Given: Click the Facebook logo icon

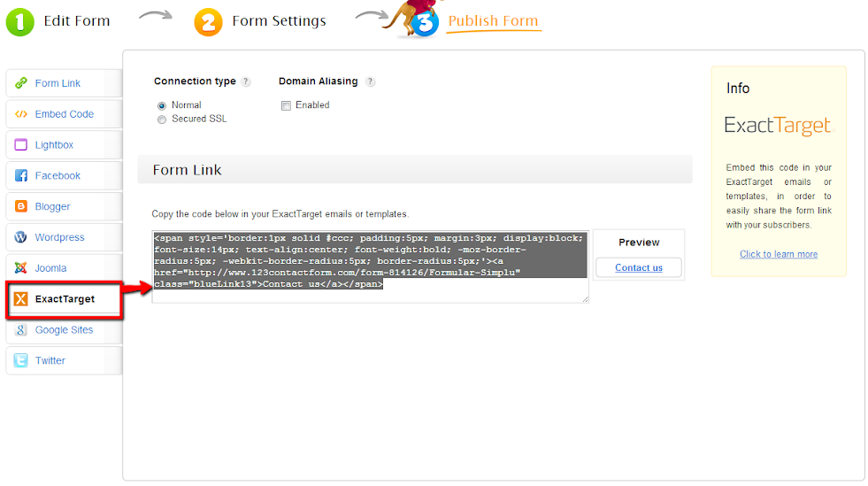Looking at the screenshot, I should coord(21,175).
